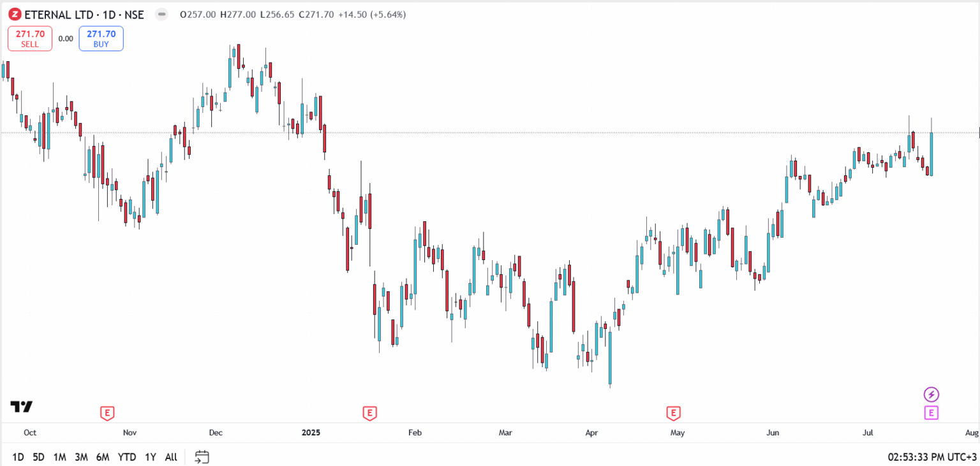Image resolution: width=980 pixels, height=466 pixels.
Task: Open the Go to date calendar icon
Action: [201, 457]
